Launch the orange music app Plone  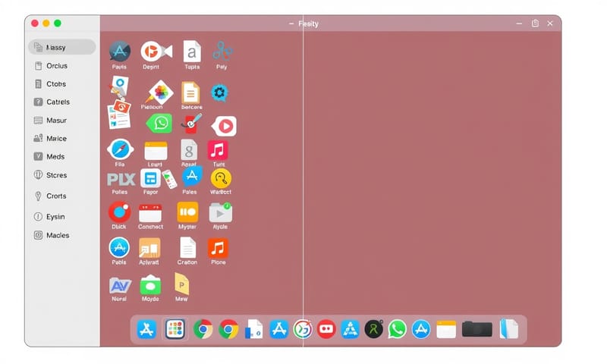pyautogui.click(x=218, y=248)
